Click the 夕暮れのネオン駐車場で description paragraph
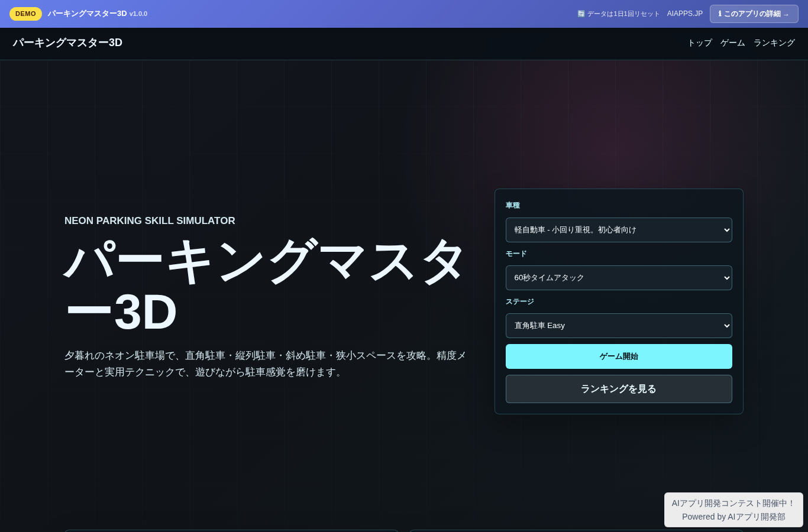The image size is (808, 532). pyautogui.click(x=266, y=364)
